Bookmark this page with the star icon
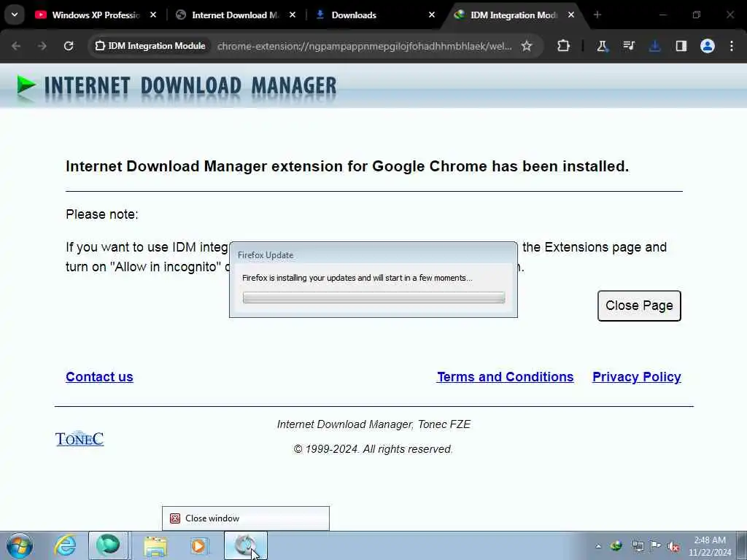The image size is (747, 560). coord(527,46)
